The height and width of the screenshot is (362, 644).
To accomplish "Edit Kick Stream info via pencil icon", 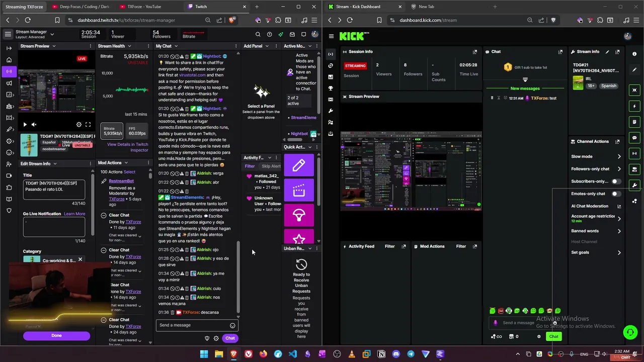I will 607,52.
